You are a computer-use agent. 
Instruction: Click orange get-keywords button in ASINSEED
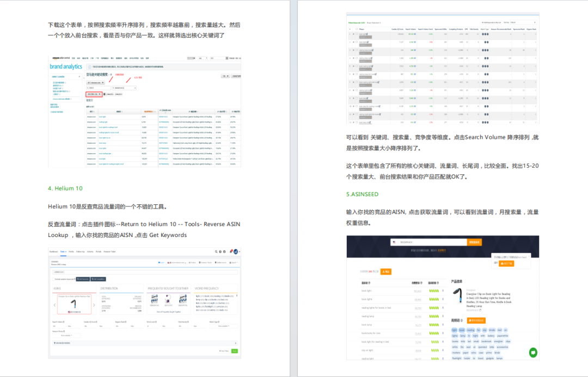coord(474,242)
